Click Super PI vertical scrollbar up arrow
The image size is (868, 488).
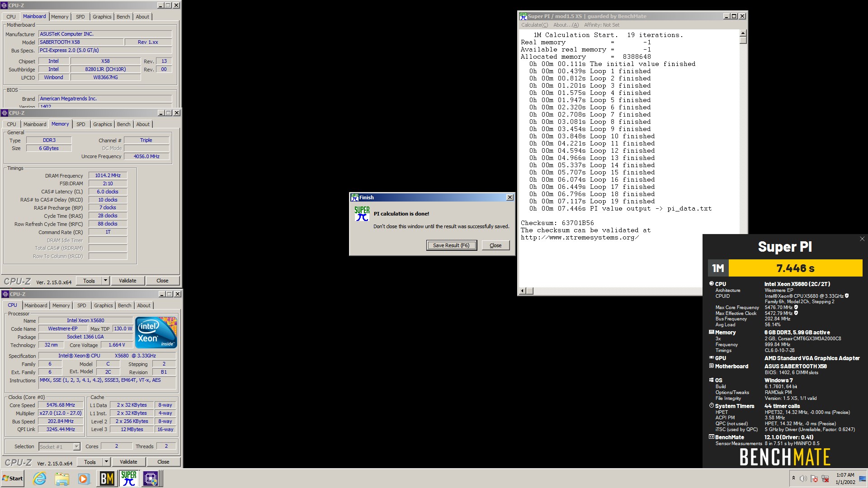pyautogui.click(x=743, y=33)
